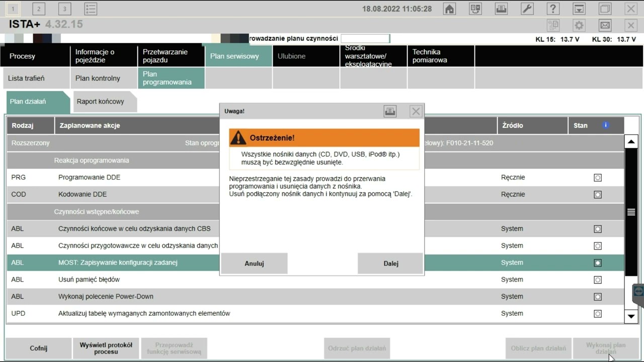This screenshot has width=644, height=362.
Task: Click the cascade windows icon
Action: (605, 9)
